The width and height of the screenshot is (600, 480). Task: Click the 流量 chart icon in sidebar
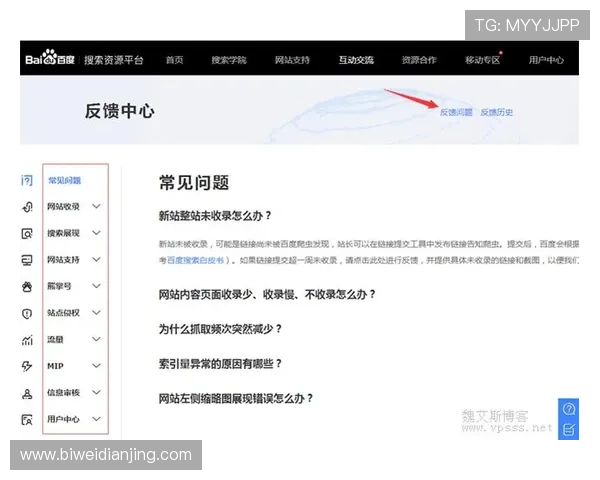[x=27, y=340]
